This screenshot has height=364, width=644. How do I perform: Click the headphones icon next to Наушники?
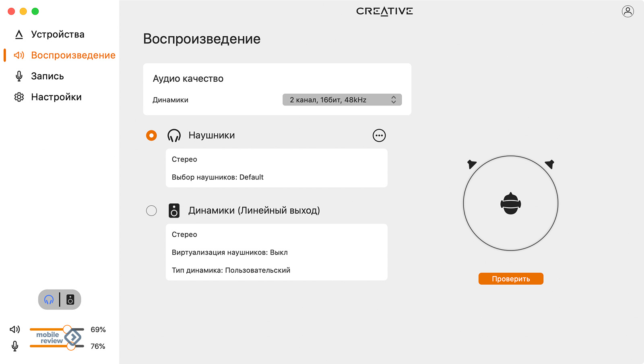(174, 136)
